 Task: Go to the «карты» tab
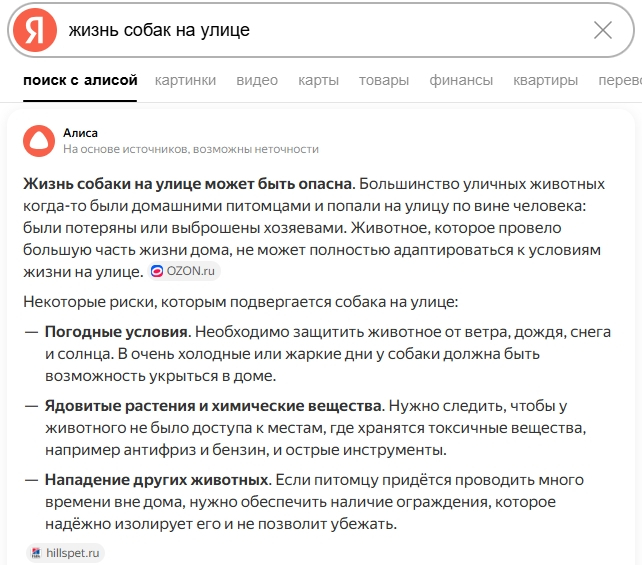tap(318, 81)
